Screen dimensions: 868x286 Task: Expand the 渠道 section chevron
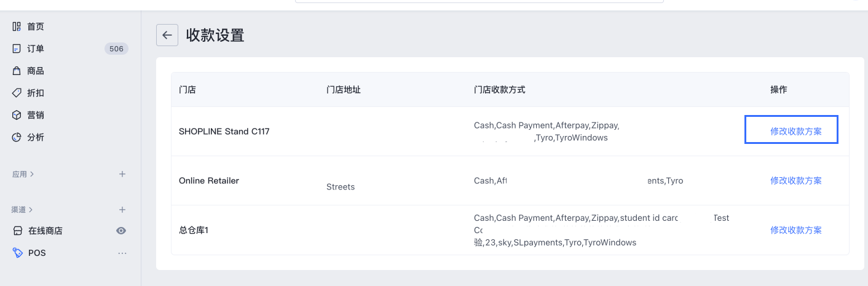click(x=31, y=210)
